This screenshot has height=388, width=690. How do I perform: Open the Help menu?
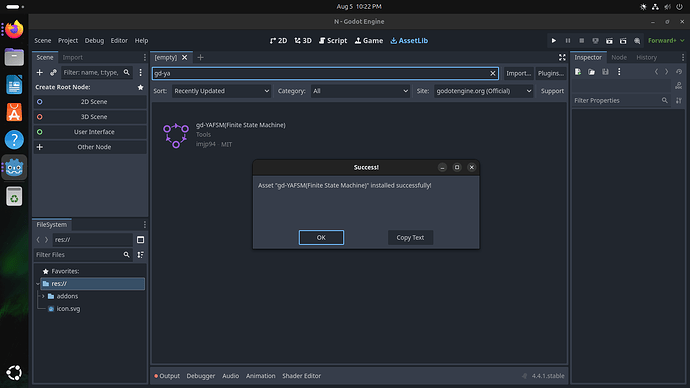pyautogui.click(x=141, y=40)
